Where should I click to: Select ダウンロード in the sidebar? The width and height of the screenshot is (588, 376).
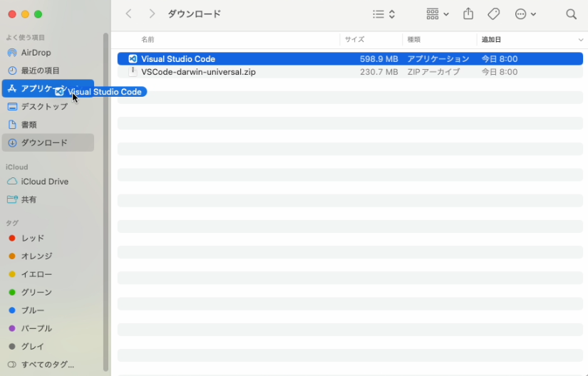[x=48, y=142]
